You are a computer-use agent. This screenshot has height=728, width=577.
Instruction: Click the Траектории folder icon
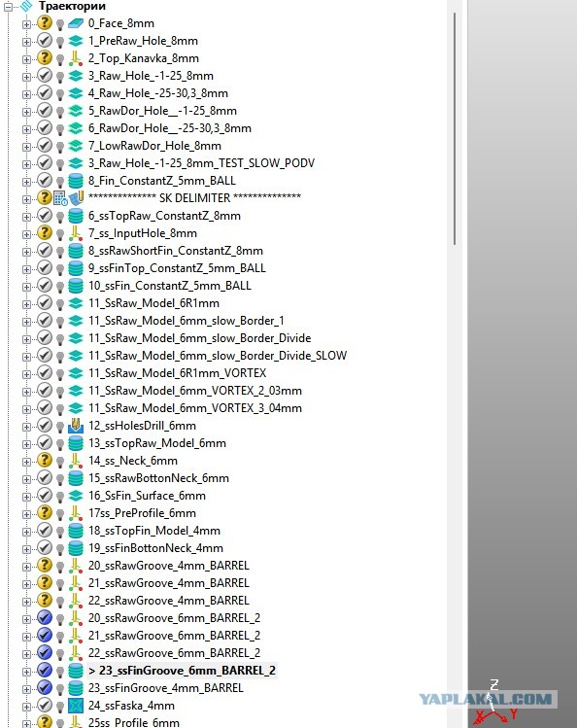click(x=26, y=6)
